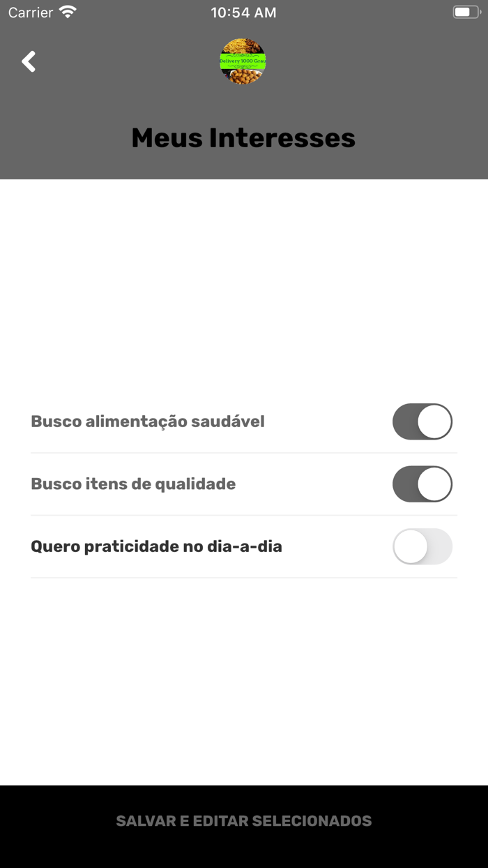Tap the Wi-Fi indicator in status bar
Viewport: 488px width, 868px height.
(68, 11)
